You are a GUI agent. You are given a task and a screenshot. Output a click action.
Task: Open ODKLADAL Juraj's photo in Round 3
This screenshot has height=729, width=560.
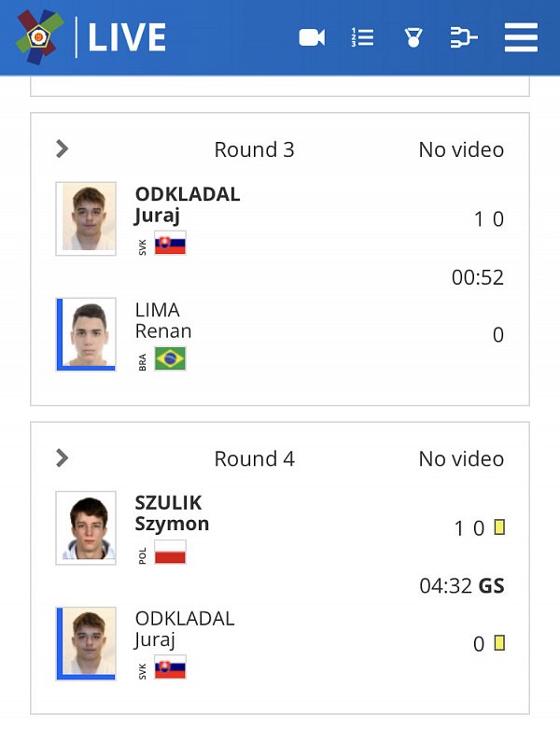coord(86,218)
